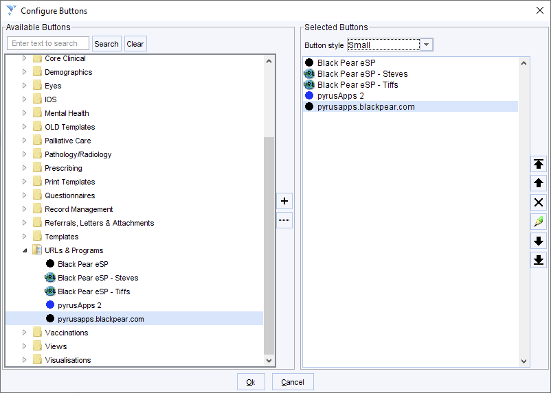Click black circle icon of Black Pear eSP in Selected Buttons
Viewport: 551px width, 393px height.
point(309,63)
